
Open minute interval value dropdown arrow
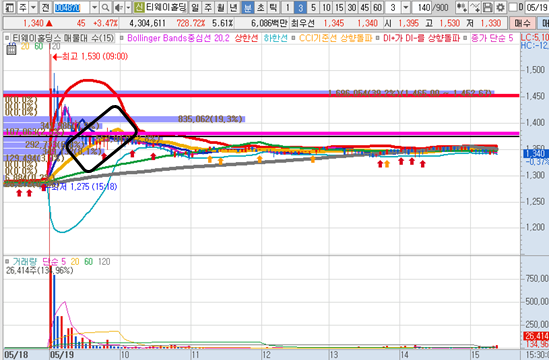point(405,7)
